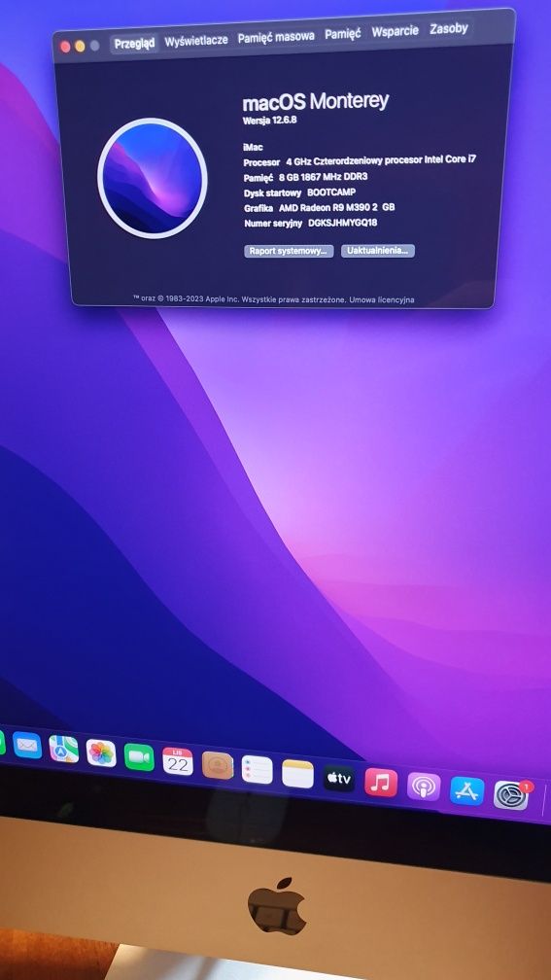Viewport: 551px width, 980px height.
Task: Switch to the Przegląd tab
Action: (134, 43)
